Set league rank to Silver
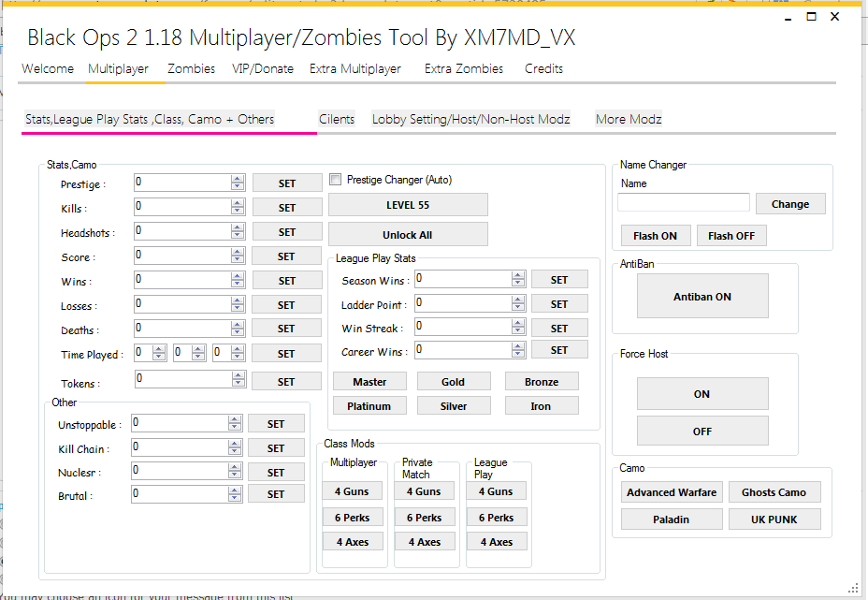 click(x=454, y=406)
